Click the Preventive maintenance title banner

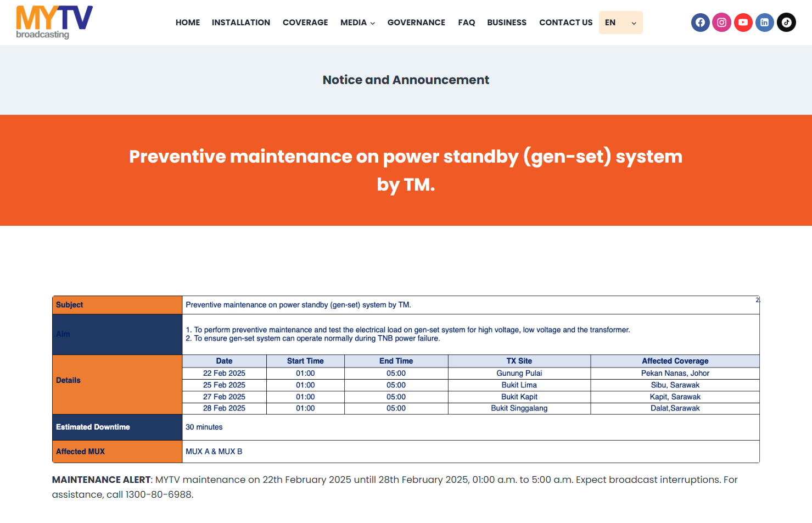coord(406,170)
